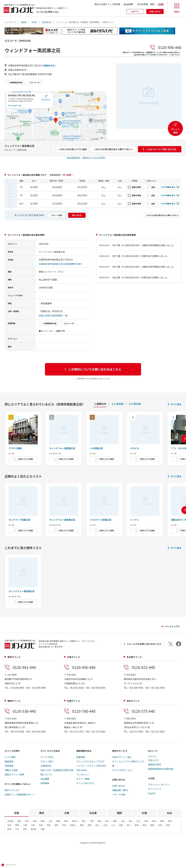Click フロア詳細を見る for the B1F row
Viewport: 186px width, 868px height.
coord(170,204)
